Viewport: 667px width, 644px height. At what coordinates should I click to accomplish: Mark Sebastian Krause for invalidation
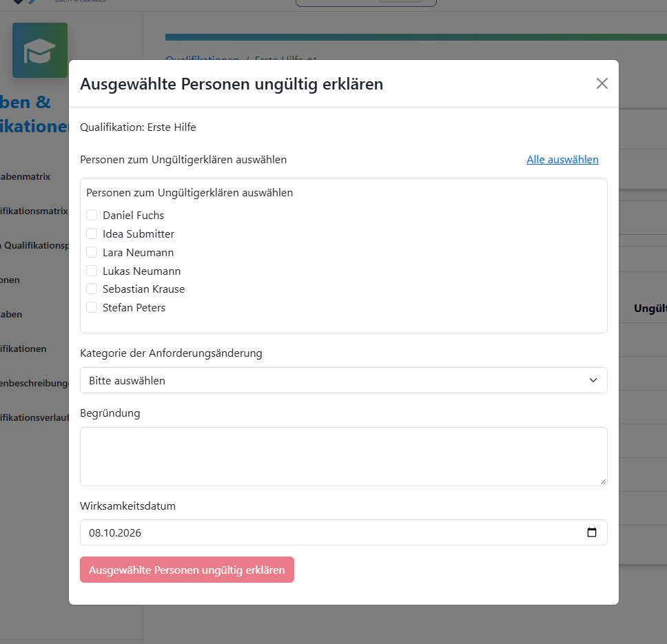point(92,289)
